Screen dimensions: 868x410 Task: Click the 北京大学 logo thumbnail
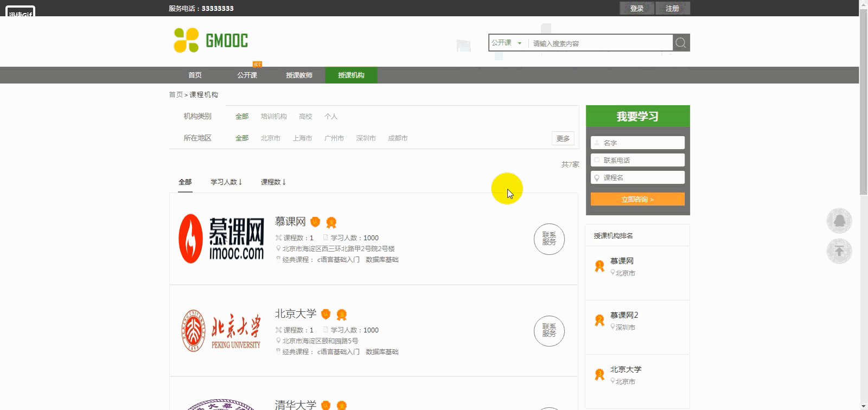221,331
